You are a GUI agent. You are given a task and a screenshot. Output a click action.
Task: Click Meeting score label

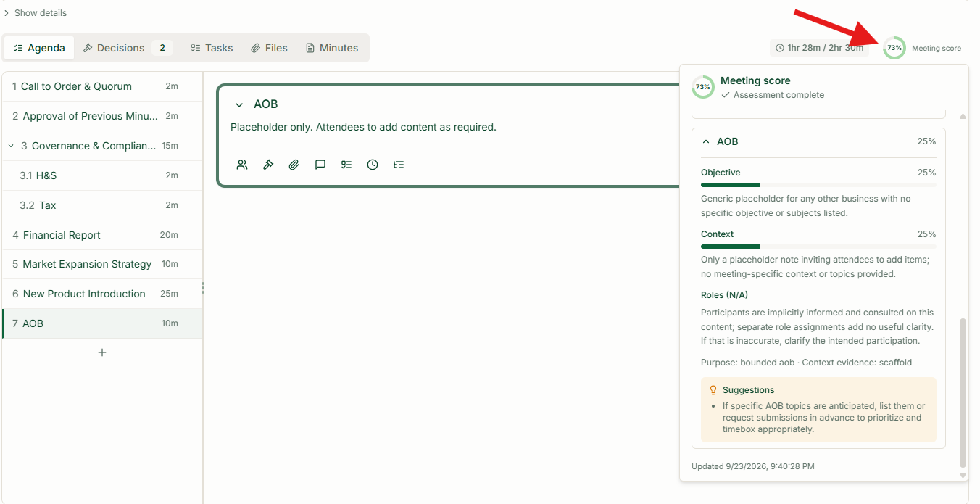click(x=937, y=49)
